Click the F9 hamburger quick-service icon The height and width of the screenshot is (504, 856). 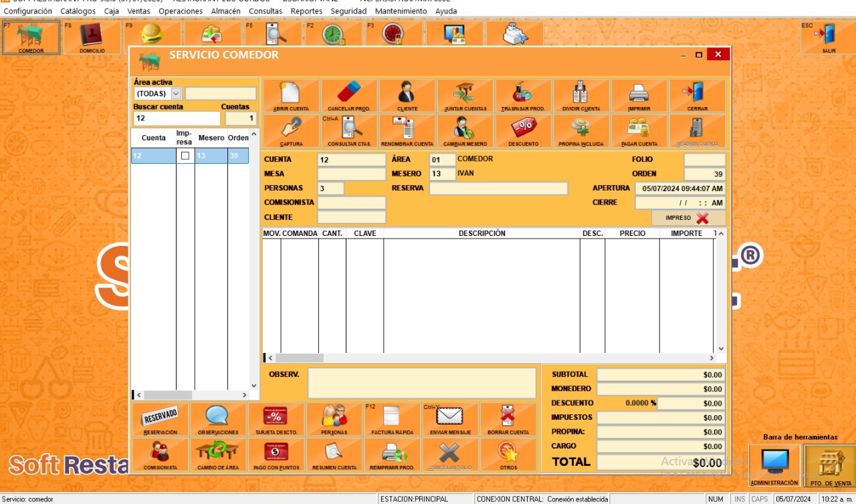(152, 34)
